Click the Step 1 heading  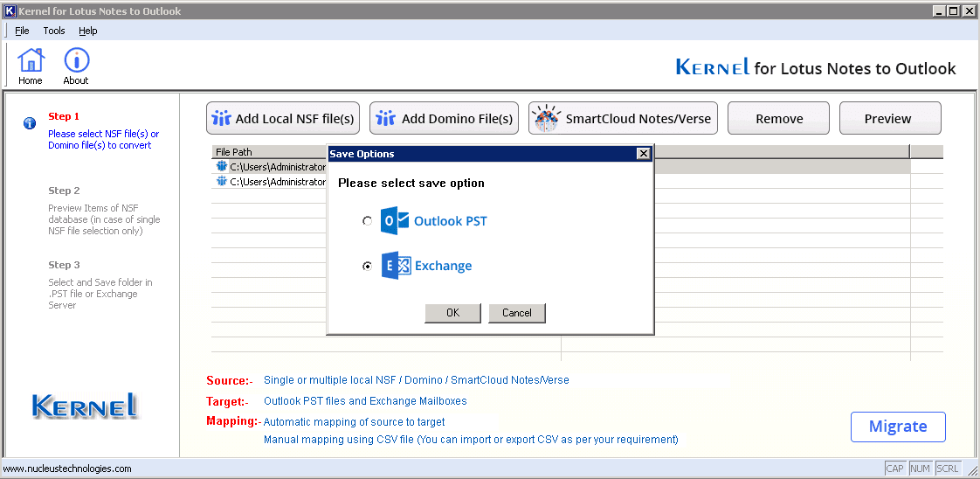click(x=64, y=116)
